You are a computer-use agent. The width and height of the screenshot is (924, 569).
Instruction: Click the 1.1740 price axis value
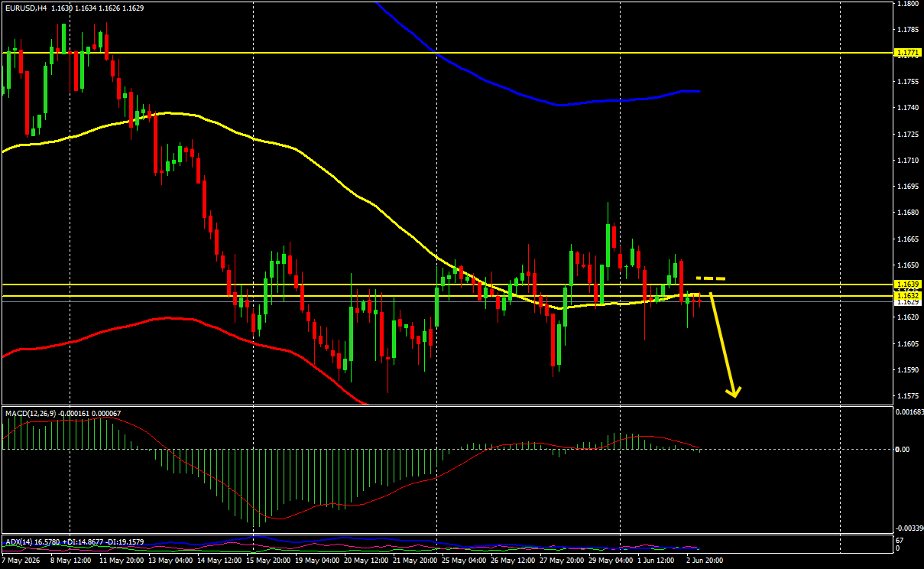point(909,108)
